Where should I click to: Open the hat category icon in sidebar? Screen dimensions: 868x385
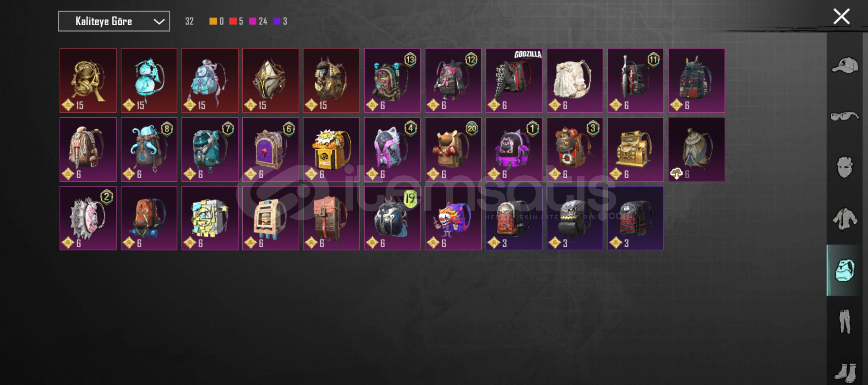coord(845,65)
